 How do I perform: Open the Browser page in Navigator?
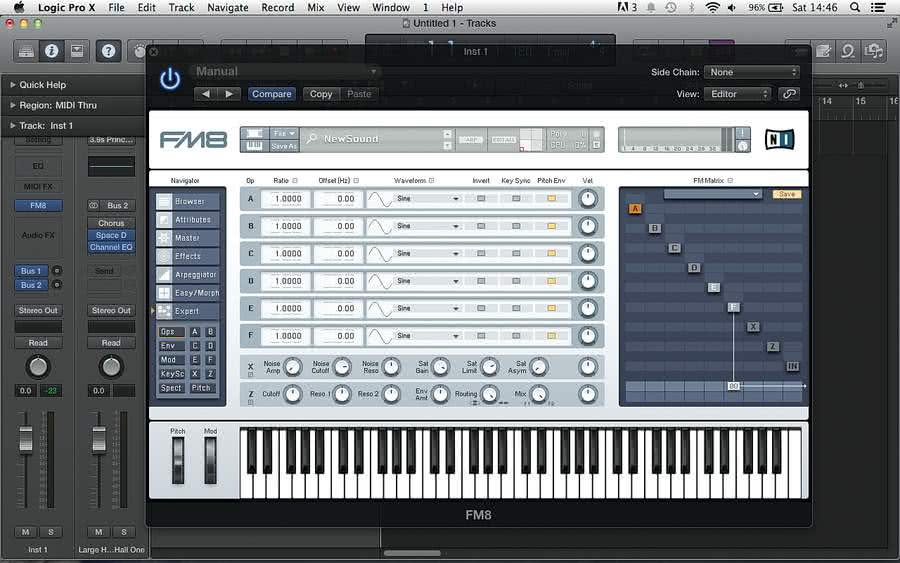point(188,201)
